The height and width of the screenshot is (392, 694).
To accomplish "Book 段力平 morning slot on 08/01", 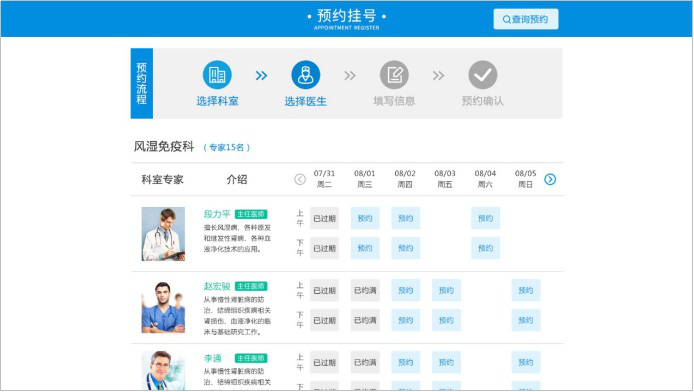I will (x=365, y=218).
